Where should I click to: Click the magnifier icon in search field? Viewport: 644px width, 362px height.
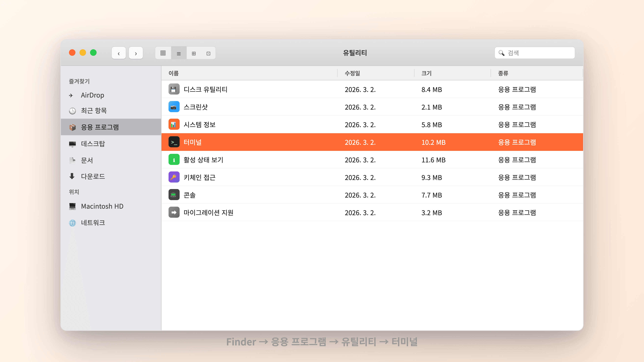(x=501, y=53)
